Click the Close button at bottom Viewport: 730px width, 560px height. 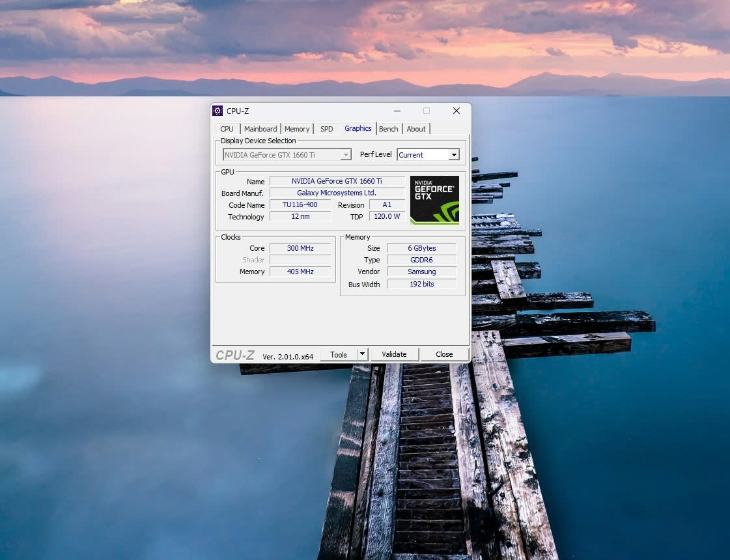444,354
